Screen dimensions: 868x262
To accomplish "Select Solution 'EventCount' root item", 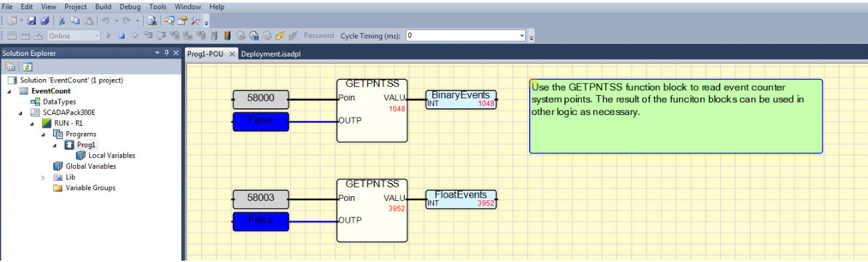I will pos(71,80).
